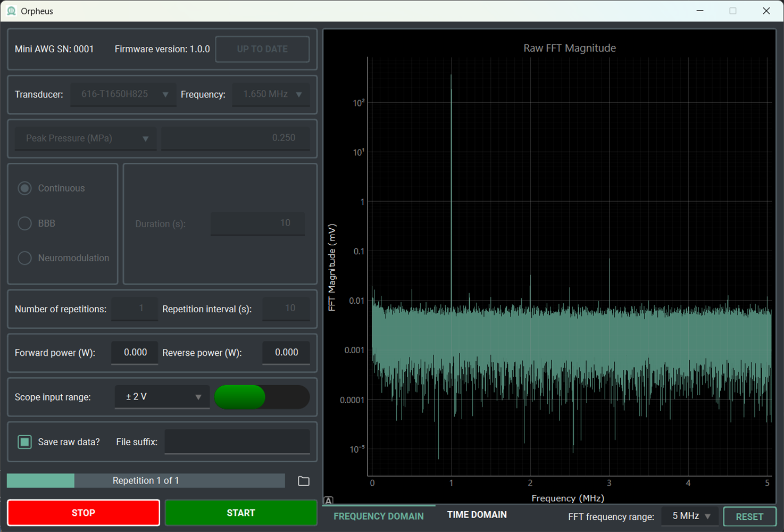784x532 pixels.
Task: Click the File suffix input field
Action: click(237, 442)
